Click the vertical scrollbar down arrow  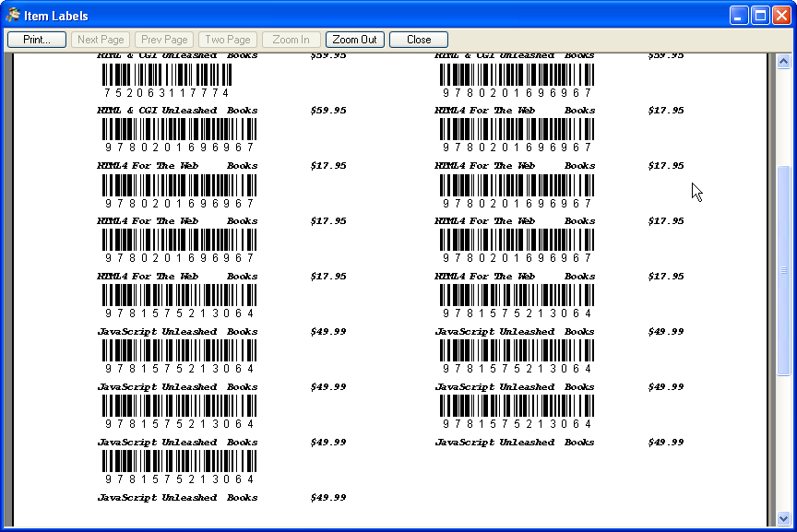(783, 519)
